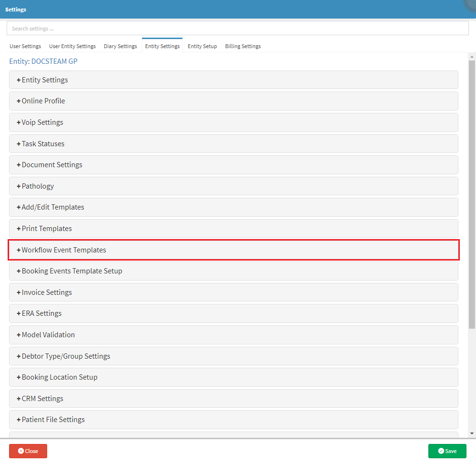Expand the Booking Location Setup section
This screenshot has width=476, height=463.
tap(233, 377)
